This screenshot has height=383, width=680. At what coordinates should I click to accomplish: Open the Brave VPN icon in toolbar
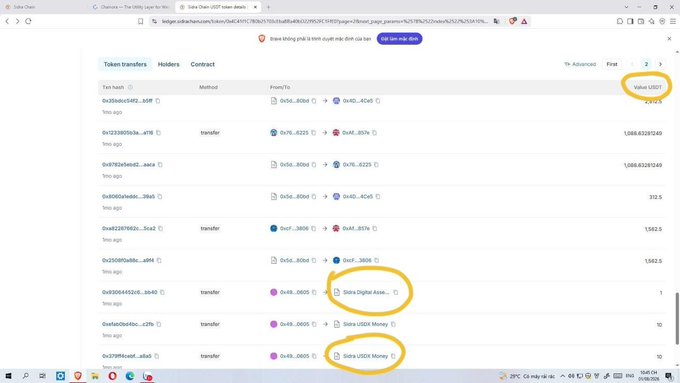tap(662, 21)
